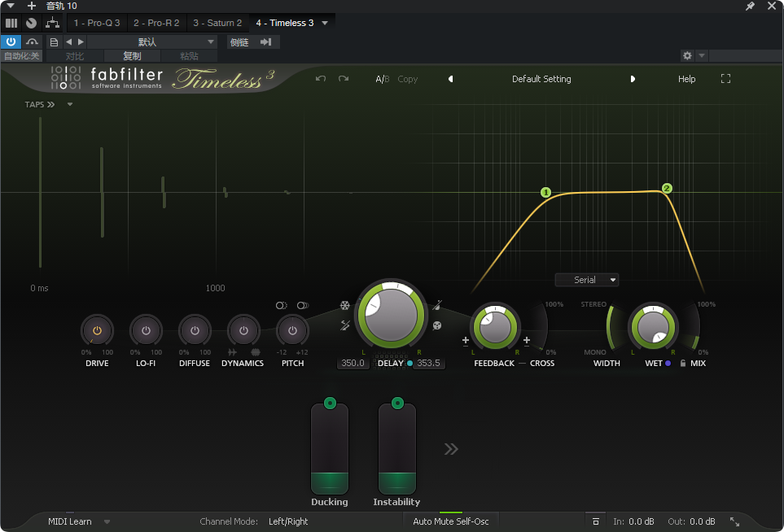784x532 pixels.
Task: Enable the Lo-Fi effect power button
Action: [x=146, y=331]
